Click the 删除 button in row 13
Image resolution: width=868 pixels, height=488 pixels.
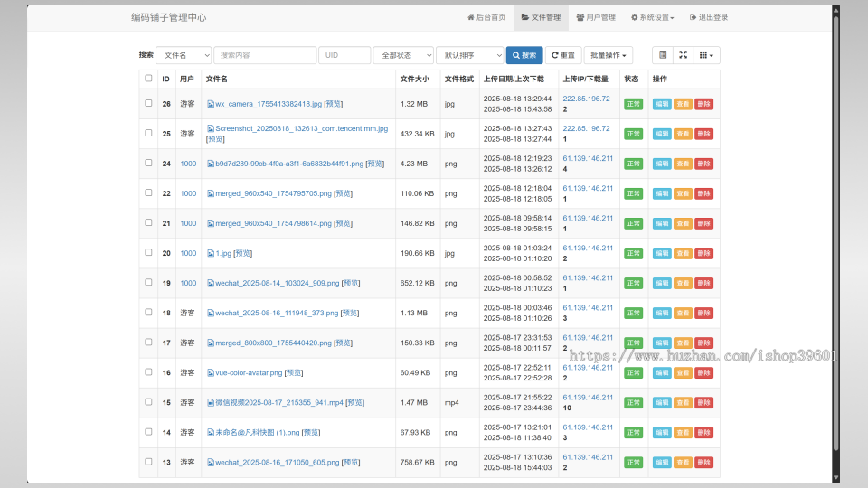click(x=703, y=463)
